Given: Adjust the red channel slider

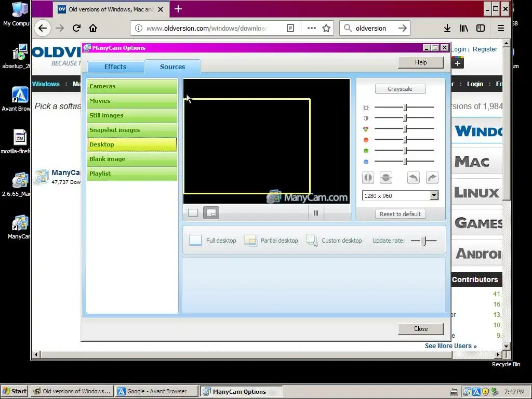Looking at the screenshot, I should 404,140.
